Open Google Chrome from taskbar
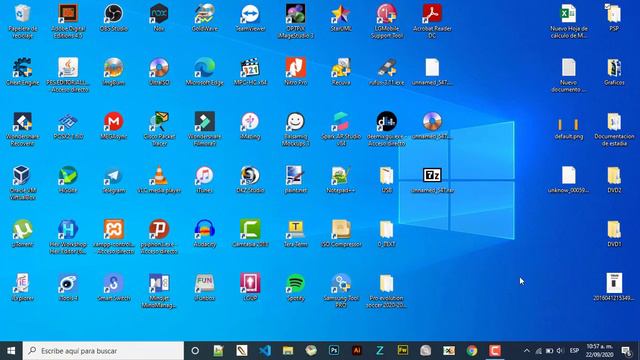640x360 pixels. pos(472,351)
